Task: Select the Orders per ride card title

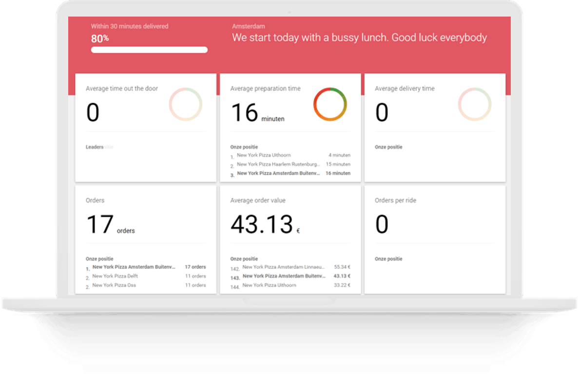Action: (395, 200)
